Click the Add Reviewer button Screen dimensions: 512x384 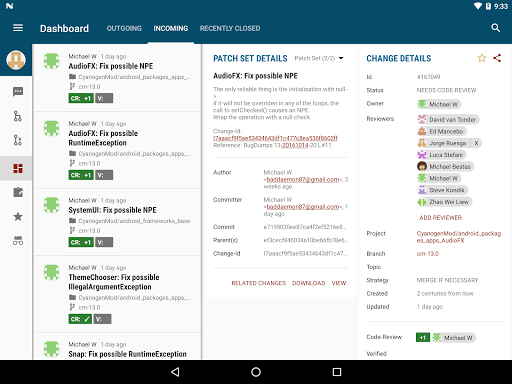pyautogui.click(x=440, y=218)
